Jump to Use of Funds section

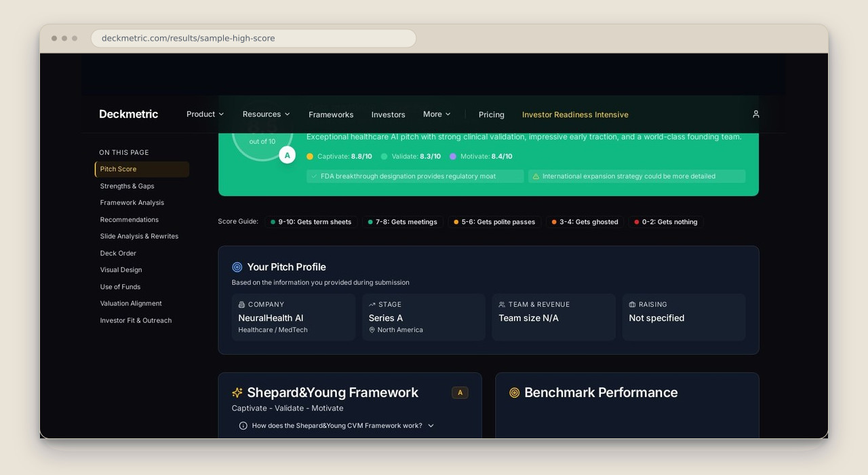(120, 287)
